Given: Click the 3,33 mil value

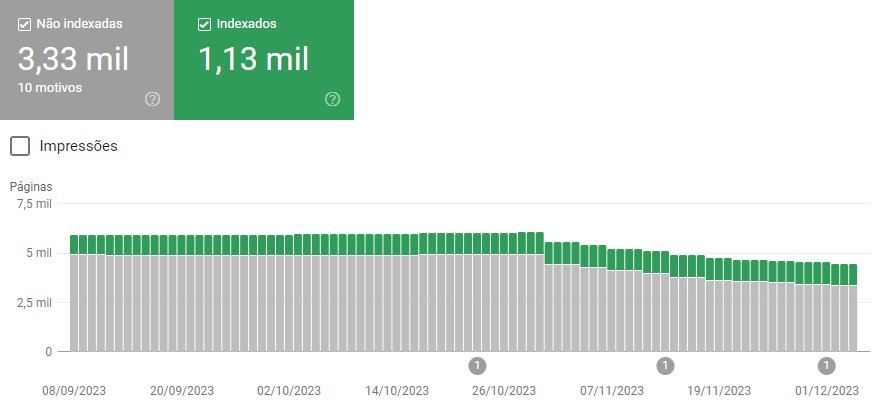Looking at the screenshot, I should click(72, 59).
